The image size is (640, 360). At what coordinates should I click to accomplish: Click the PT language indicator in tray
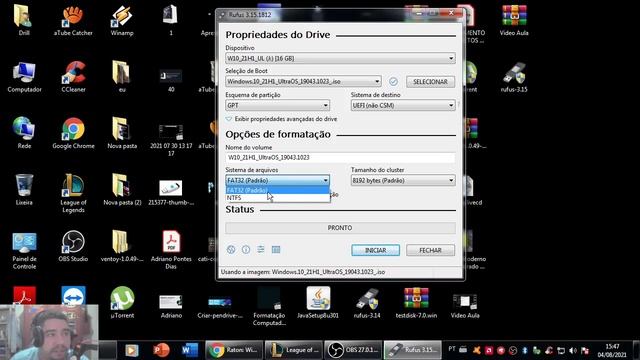(451, 349)
